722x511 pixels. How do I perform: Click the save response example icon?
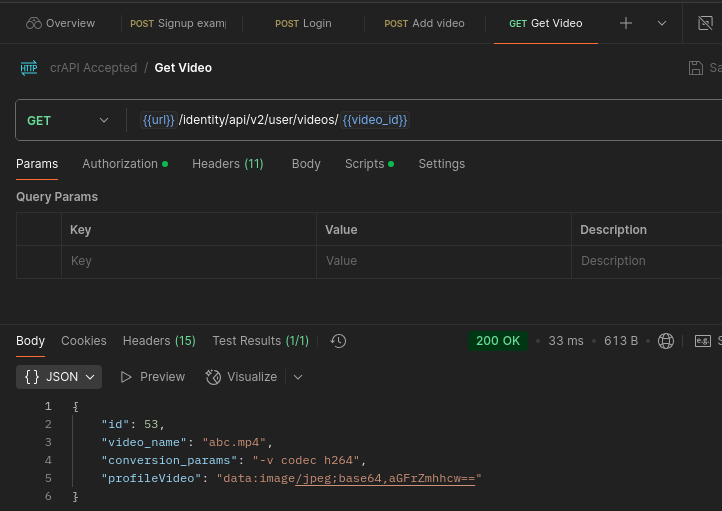point(703,341)
